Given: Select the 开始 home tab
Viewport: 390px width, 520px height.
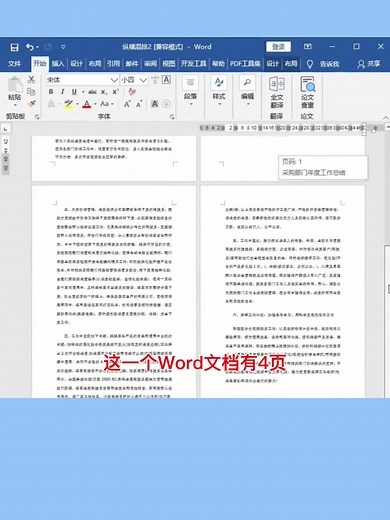Looking at the screenshot, I should click(x=40, y=64).
